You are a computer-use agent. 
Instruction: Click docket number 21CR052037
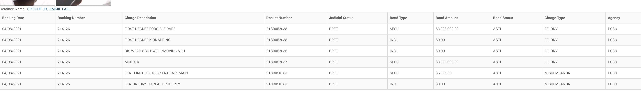point(276,62)
